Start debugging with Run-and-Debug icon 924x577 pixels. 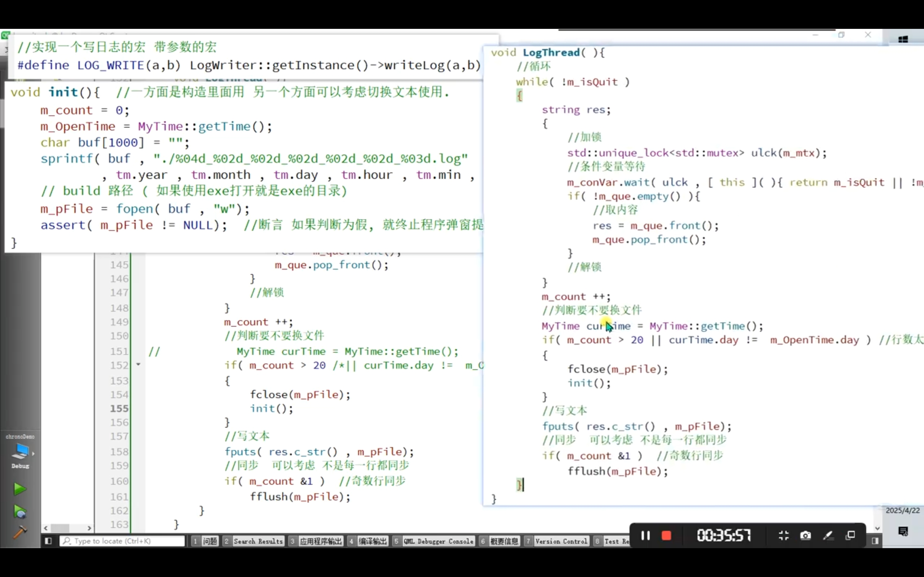[19, 512]
